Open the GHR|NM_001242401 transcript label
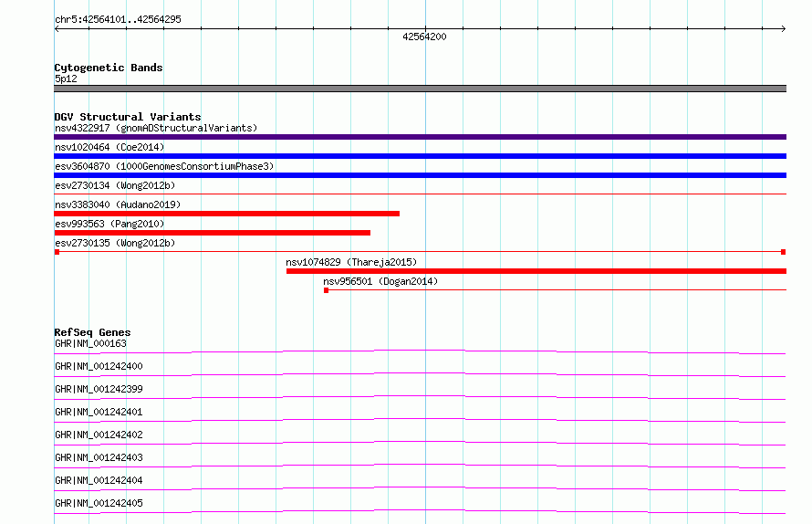Viewport: 812px width, 524px height. point(99,412)
